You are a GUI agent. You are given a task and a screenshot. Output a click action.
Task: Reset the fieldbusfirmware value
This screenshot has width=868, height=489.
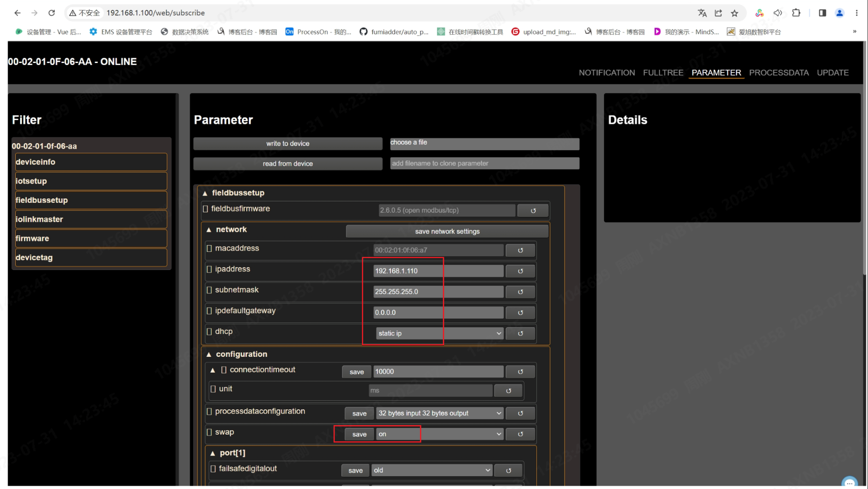coord(533,210)
